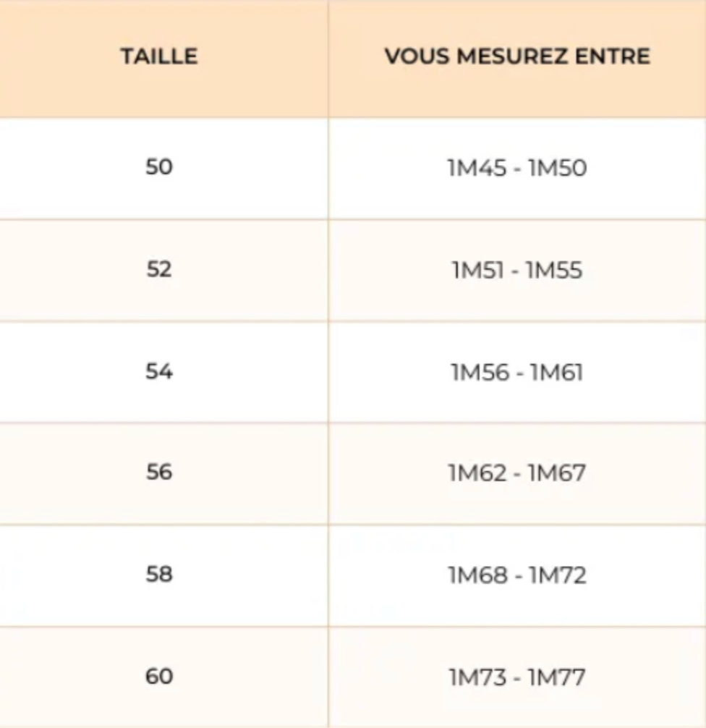Click the 1M72 value in size 58 row

point(558,575)
